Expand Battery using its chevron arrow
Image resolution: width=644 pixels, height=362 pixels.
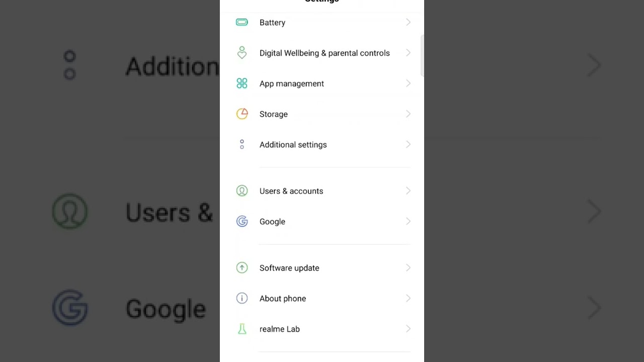(x=408, y=22)
